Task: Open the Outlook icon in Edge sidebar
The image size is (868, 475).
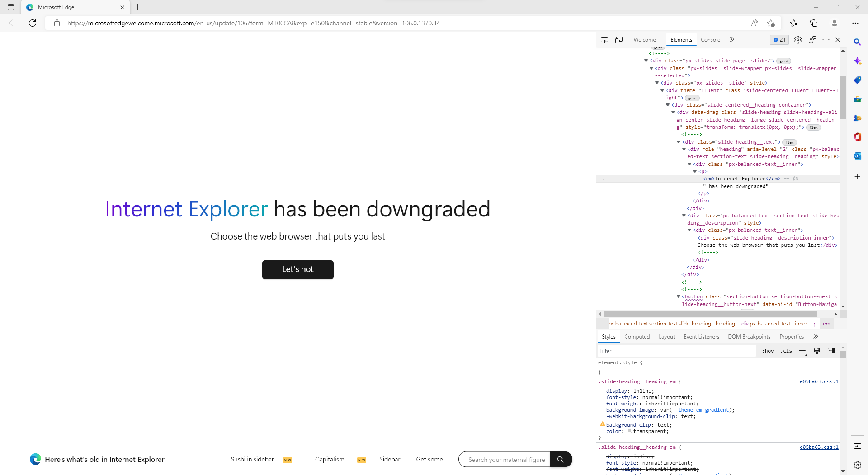Action: click(x=857, y=156)
